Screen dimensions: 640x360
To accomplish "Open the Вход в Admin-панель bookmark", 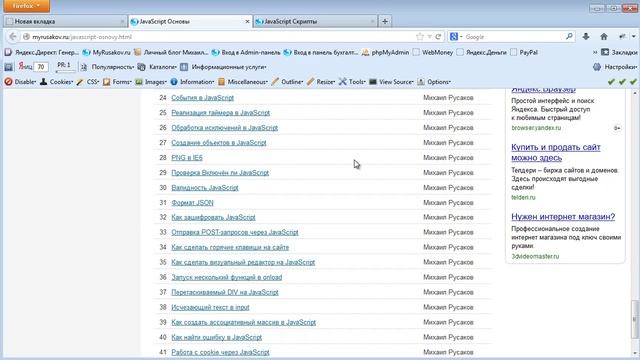I will (246, 52).
